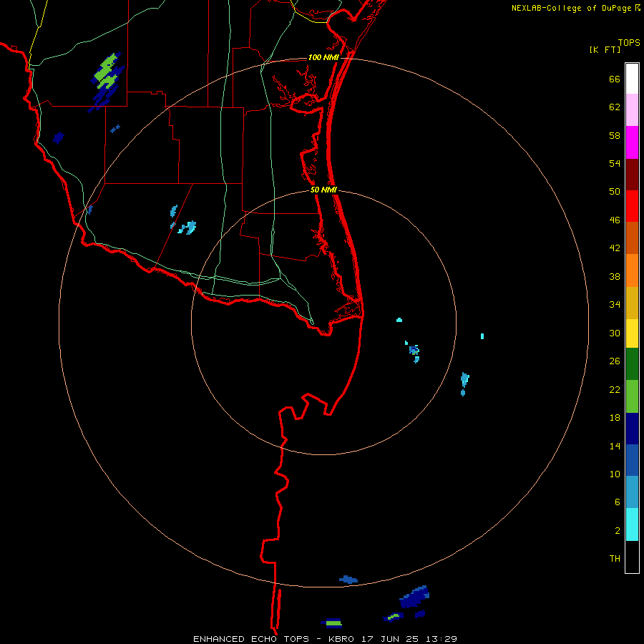Click the big navy echo near the bottom right
The width and height of the screenshot is (644, 644).
415,597
